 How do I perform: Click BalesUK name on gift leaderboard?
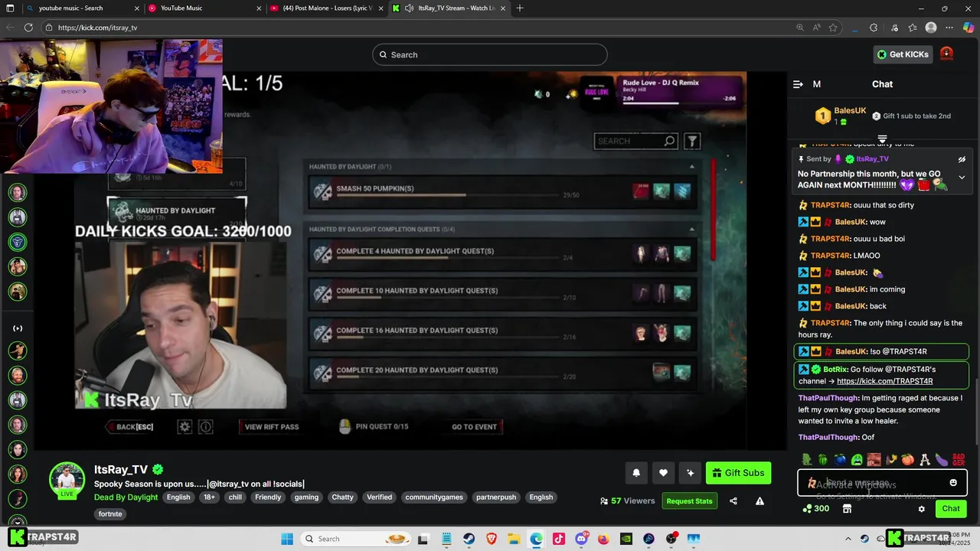coord(850,111)
